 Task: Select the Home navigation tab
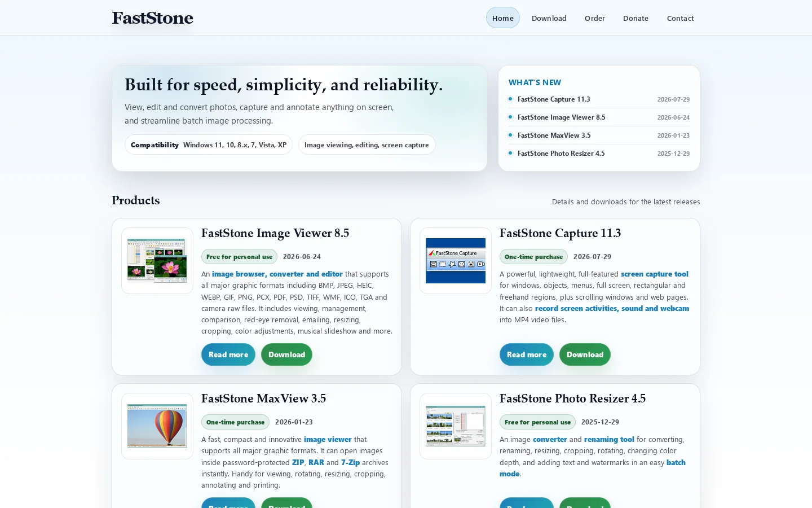tap(503, 18)
